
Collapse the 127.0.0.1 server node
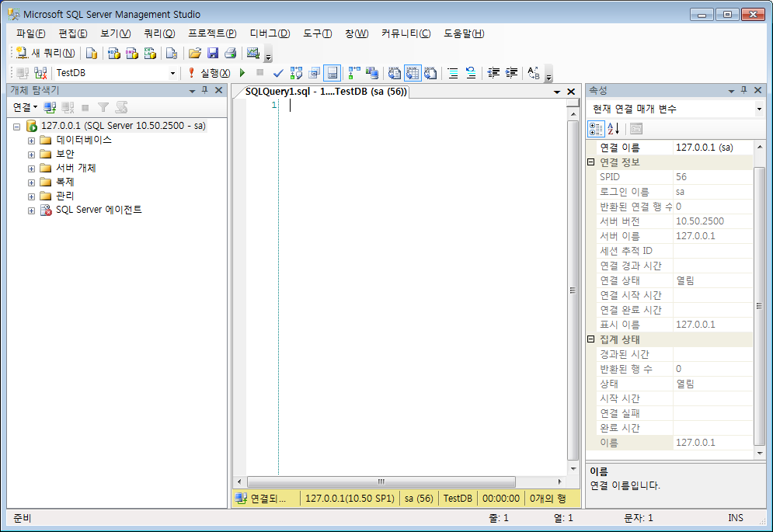click(17, 127)
